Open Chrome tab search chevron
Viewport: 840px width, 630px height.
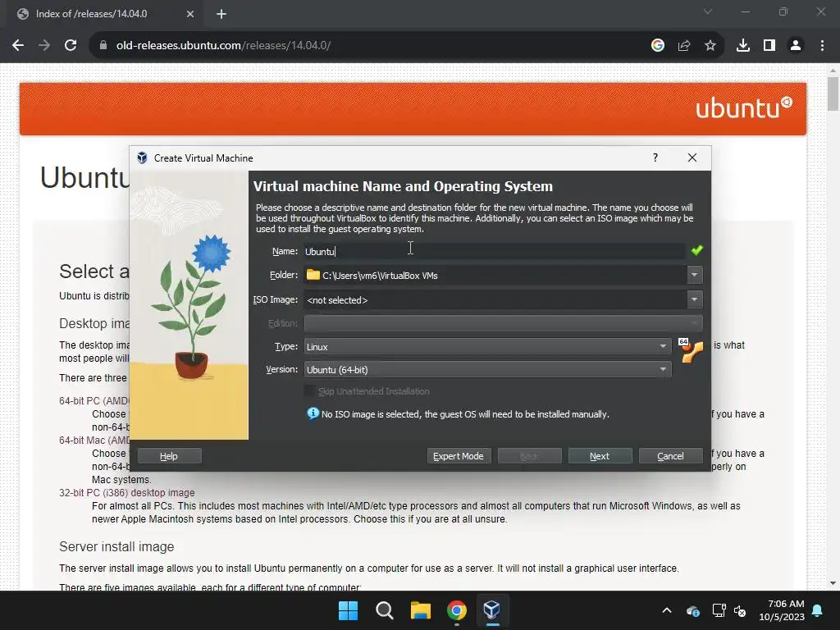point(708,11)
